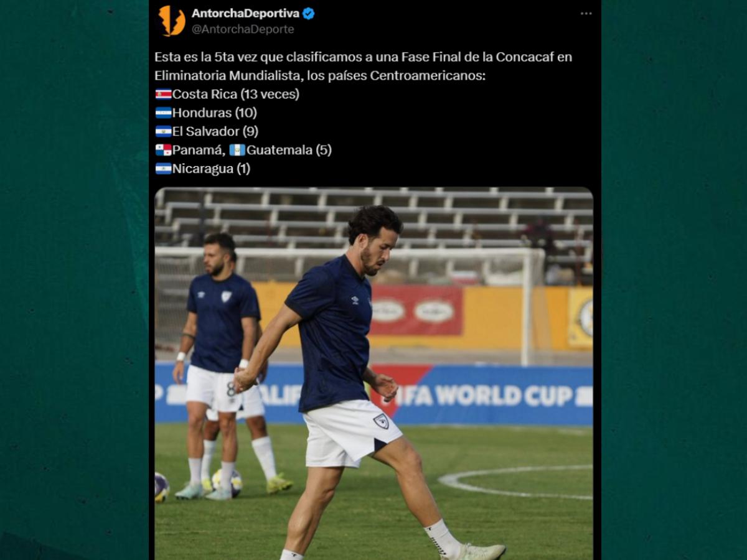
Task: Click the text Costa Rica (13 veces)
Action: point(236,94)
